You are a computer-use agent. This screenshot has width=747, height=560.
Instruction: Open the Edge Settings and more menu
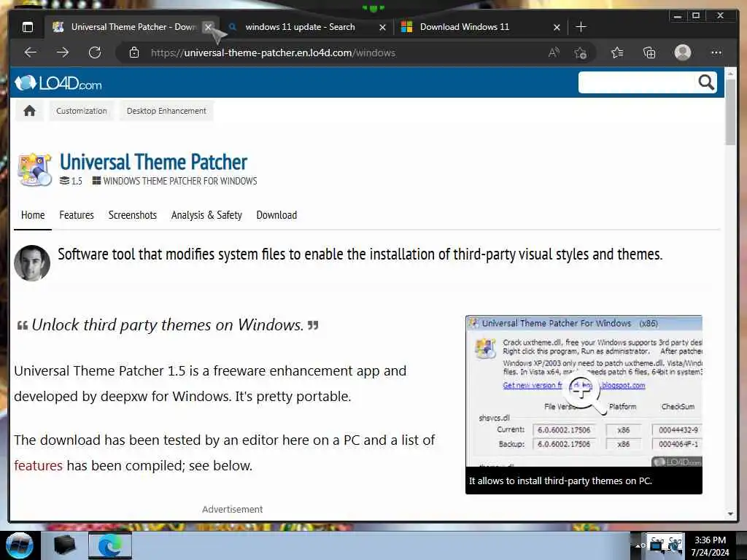pyautogui.click(x=716, y=52)
